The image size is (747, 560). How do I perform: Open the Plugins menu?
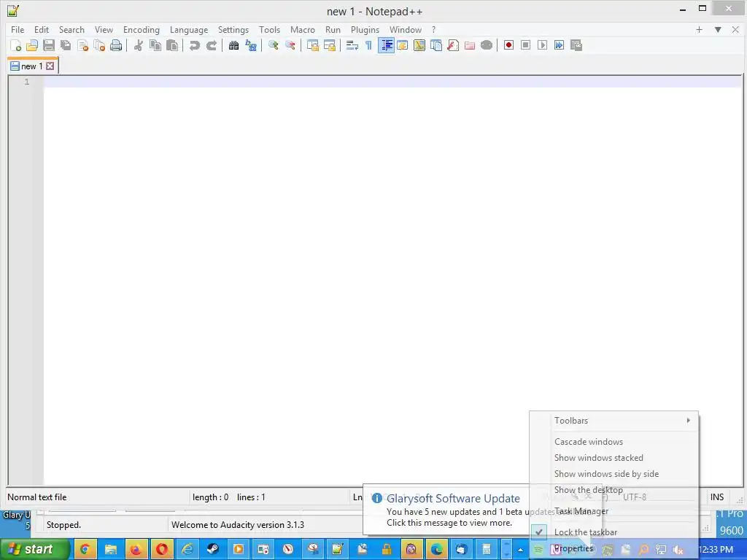(365, 29)
